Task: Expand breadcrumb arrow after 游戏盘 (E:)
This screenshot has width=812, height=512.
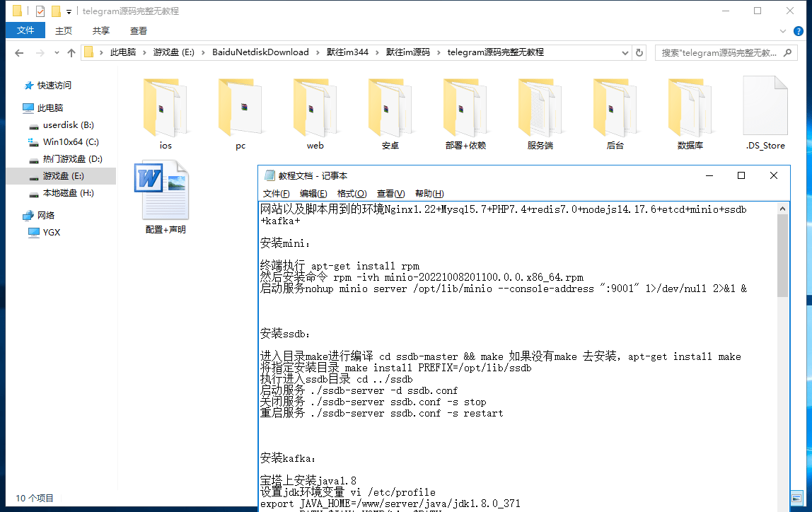Action: click(x=203, y=52)
